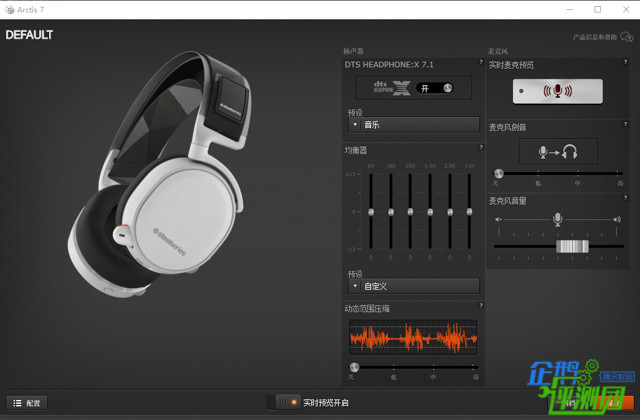Open the 产品信息和帮助 speech bubble icon
640x420 pixels.
pos(627,37)
